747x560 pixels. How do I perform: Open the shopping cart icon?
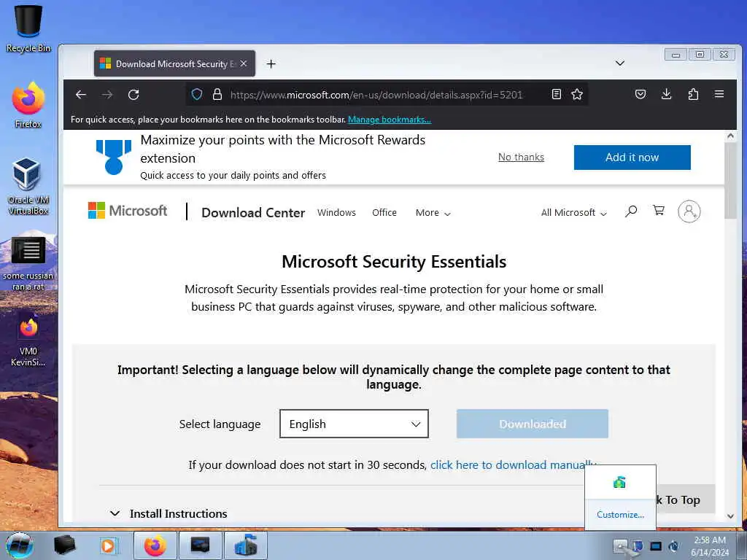[x=659, y=210]
